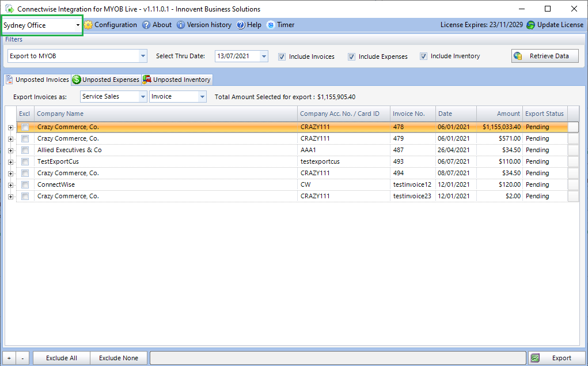Select the AAA1 Card ID cell

click(x=344, y=150)
